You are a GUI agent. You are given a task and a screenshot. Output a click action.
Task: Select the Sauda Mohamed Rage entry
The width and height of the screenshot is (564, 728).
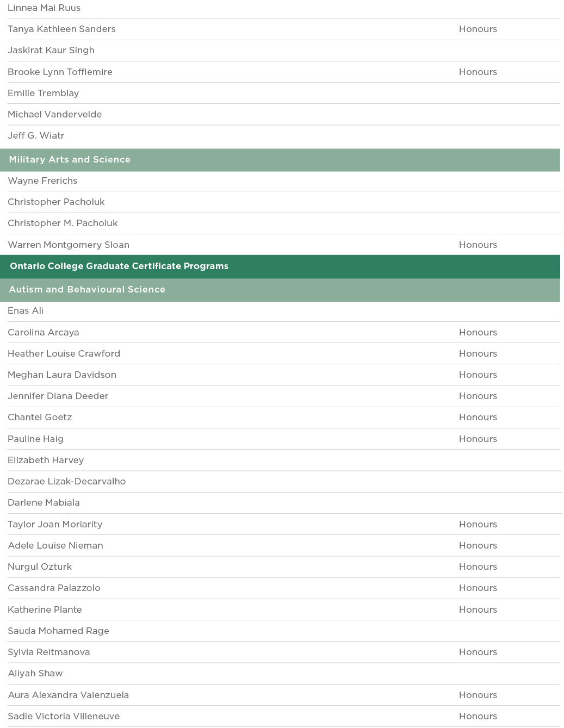(58, 631)
